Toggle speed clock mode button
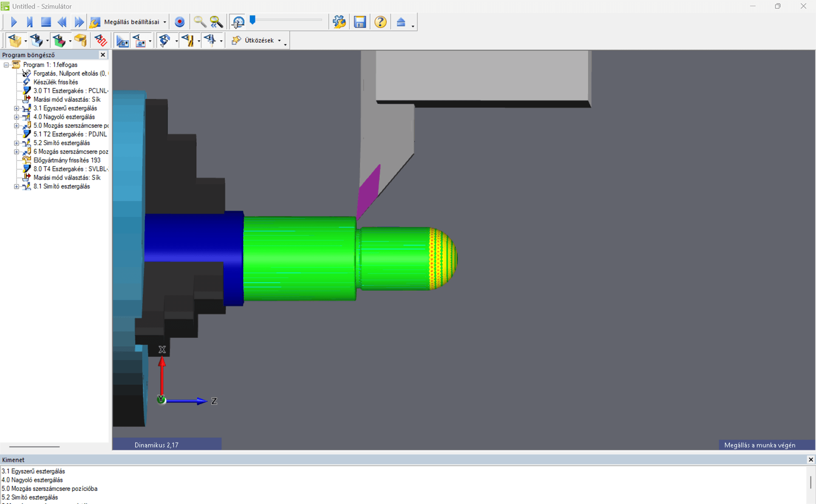 (238, 22)
